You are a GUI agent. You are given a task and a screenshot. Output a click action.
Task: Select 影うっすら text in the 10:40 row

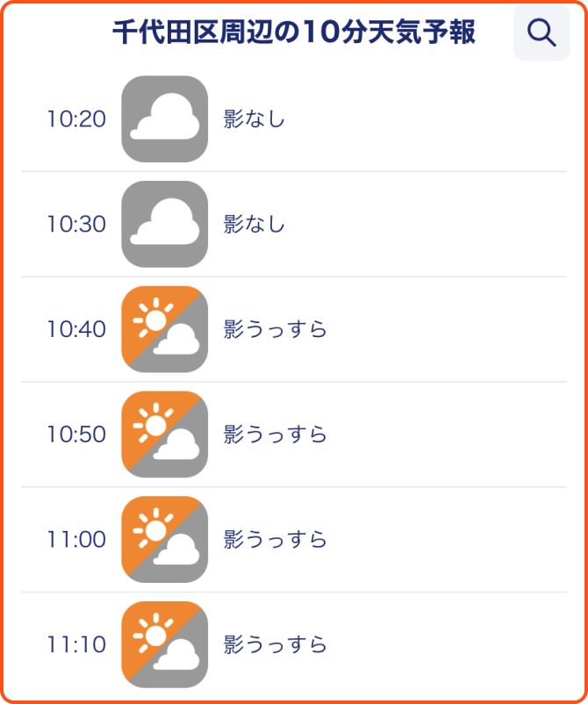tap(275, 329)
